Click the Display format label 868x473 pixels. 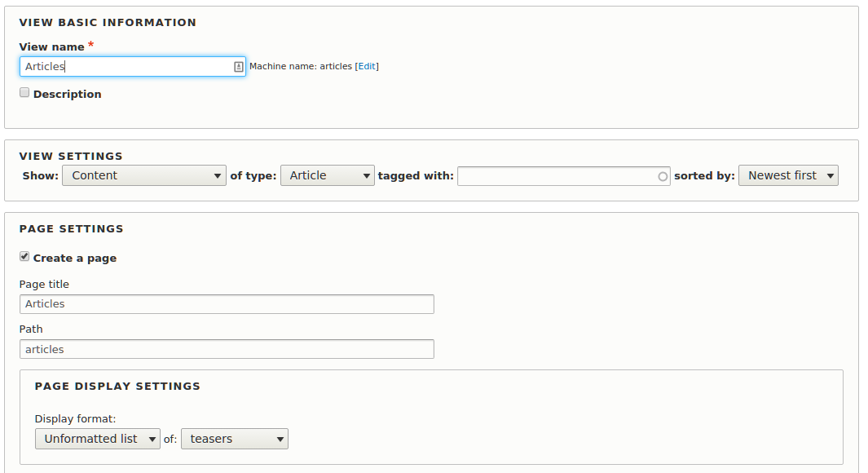pos(75,419)
